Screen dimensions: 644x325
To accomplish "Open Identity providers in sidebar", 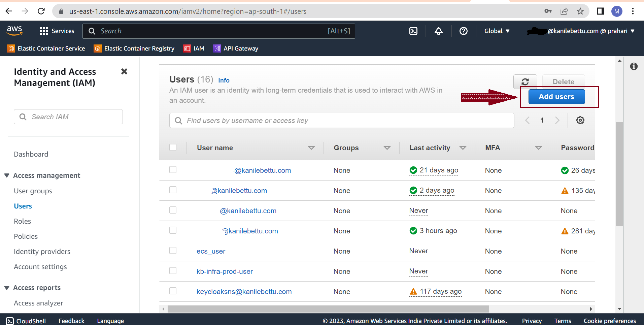I will coord(42,252).
